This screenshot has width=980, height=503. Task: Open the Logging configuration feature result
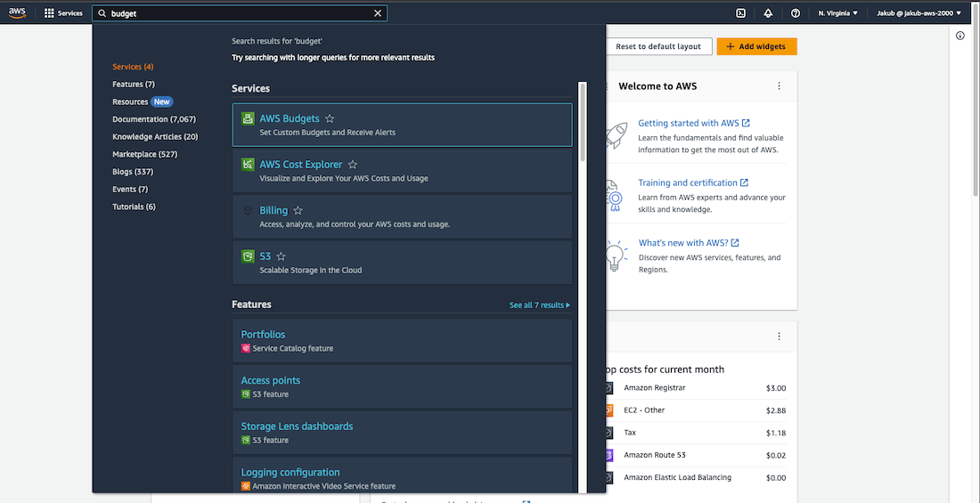coord(402,475)
